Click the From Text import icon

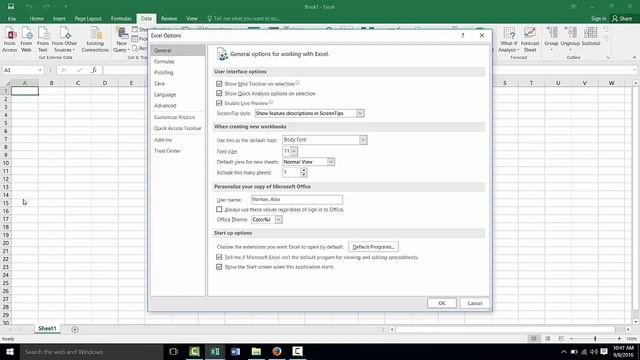click(43, 40)
